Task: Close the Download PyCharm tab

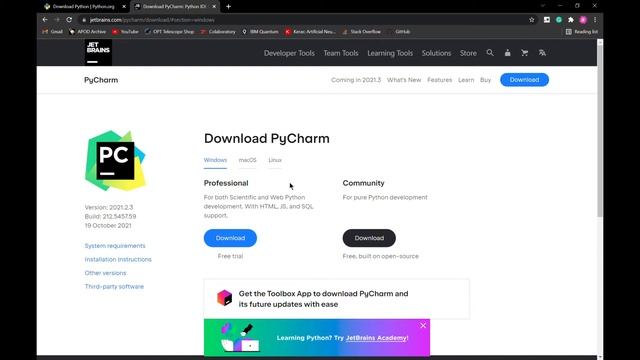Action: click(x=214, y=7)
